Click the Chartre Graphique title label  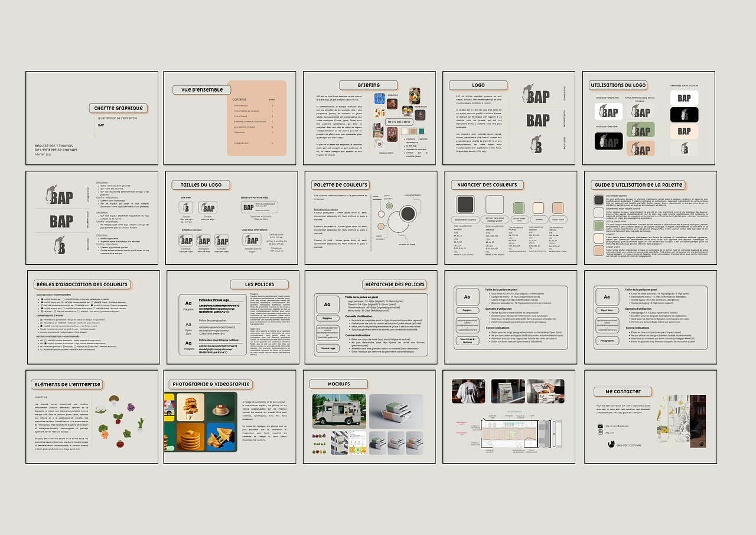coord(118,108)
